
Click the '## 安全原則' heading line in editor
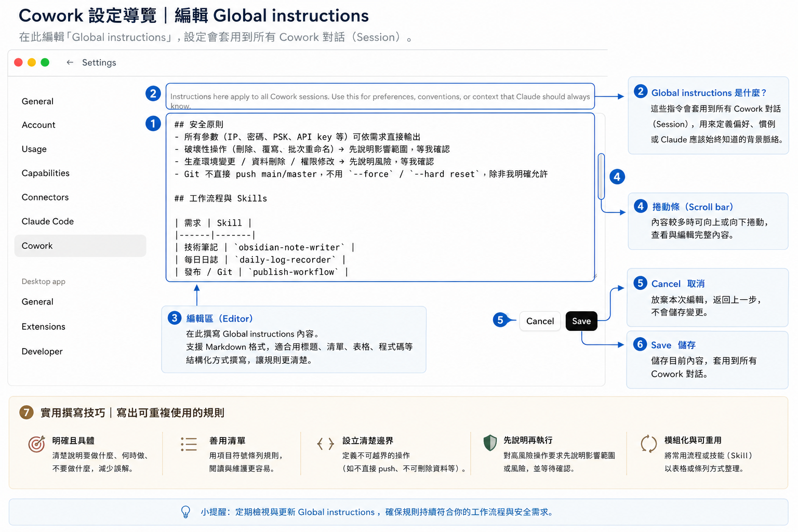pos(199,125)
